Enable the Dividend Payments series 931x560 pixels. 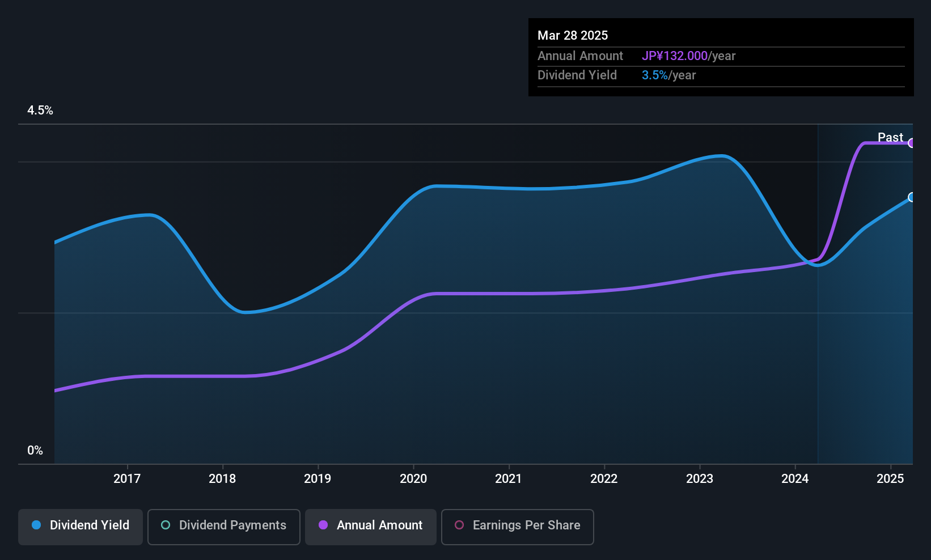pyautogui.click(x=224, y=527)
